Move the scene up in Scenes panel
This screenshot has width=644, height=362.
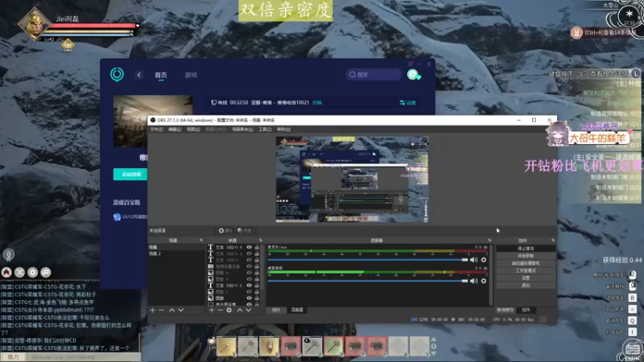click(171, 310)
